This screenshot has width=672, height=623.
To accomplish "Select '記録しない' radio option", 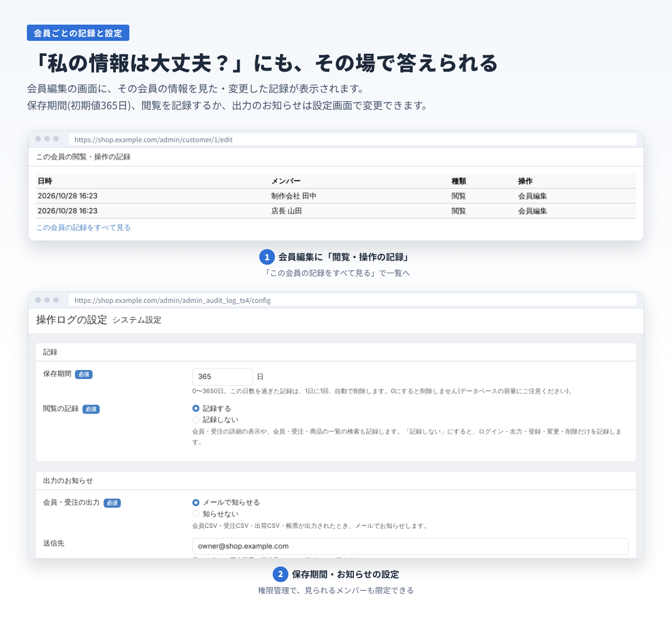I will pos(196,420).
